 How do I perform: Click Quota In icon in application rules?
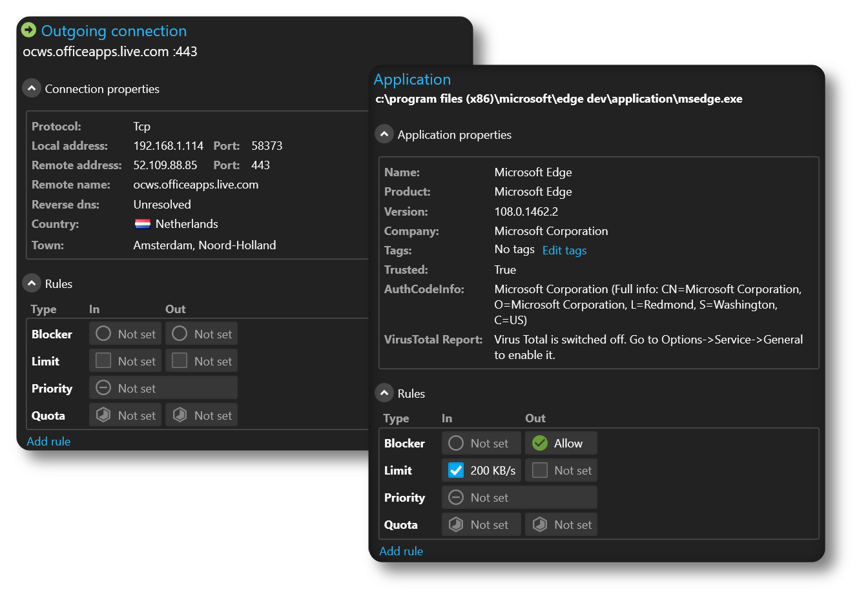pyautogui.click(x=456, y=524)
